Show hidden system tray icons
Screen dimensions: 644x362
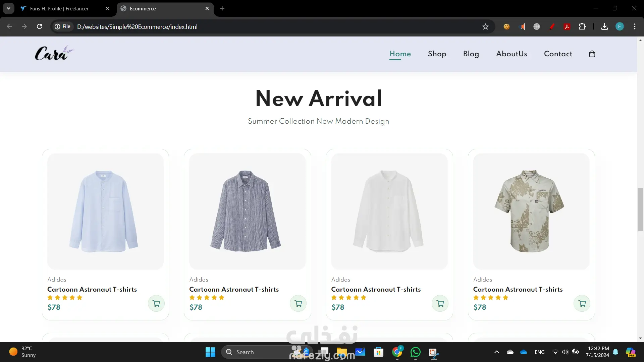coord(497,352)
